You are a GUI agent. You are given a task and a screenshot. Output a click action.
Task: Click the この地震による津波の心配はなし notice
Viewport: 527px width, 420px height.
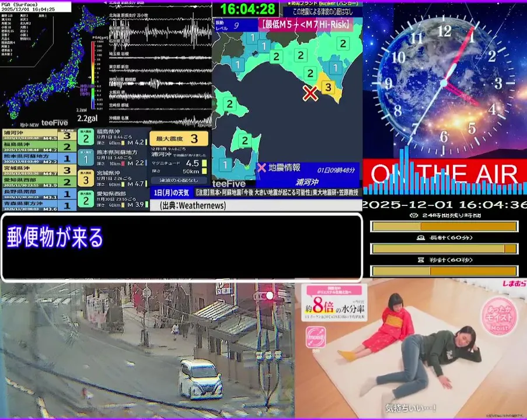coord(323,12)
